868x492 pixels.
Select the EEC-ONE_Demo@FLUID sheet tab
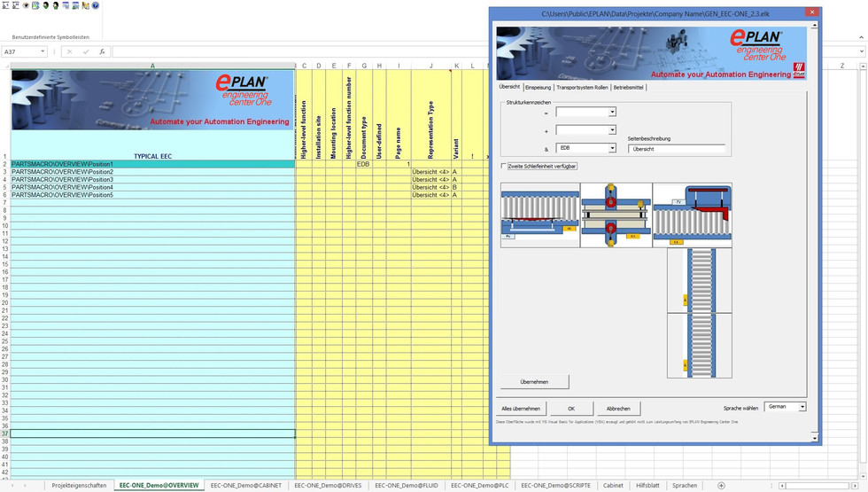point(407,486)
